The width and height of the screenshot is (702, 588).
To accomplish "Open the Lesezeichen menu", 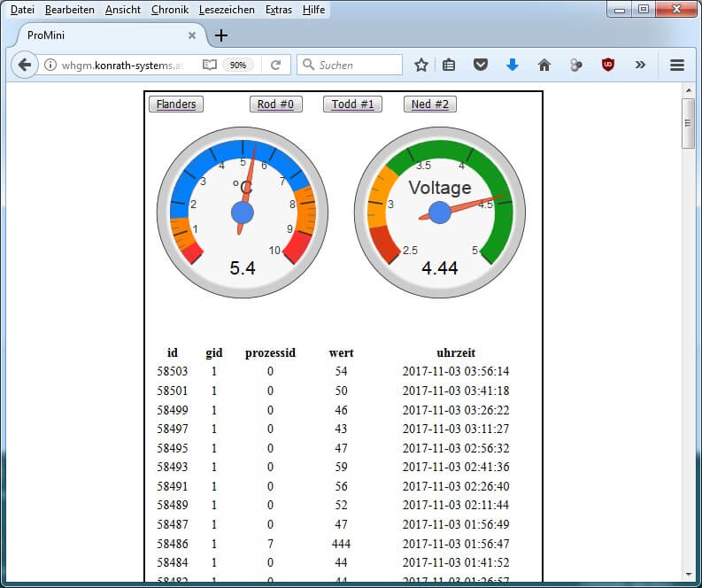I will pyautogui.click(x=227, y=10).
